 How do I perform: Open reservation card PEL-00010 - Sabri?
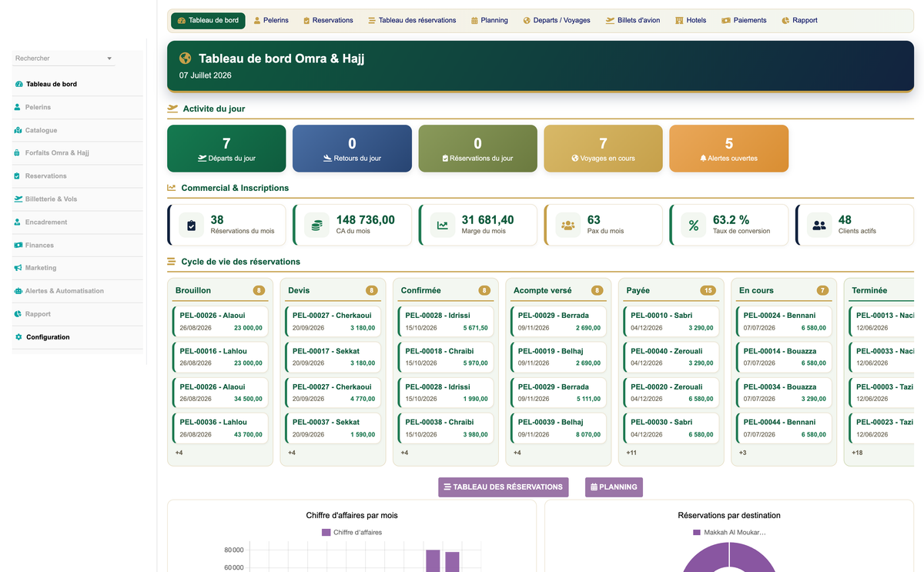[671, 321]
